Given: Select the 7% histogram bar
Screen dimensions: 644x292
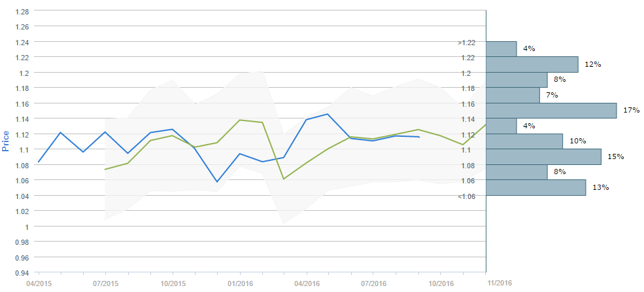Looking at the screenshot, I should (513, 96).
